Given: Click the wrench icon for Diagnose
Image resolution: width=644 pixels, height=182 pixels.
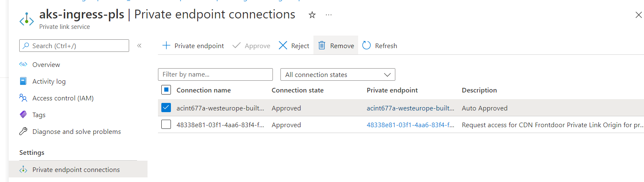Looking at the screenshot, I should [x=23, y=131].
